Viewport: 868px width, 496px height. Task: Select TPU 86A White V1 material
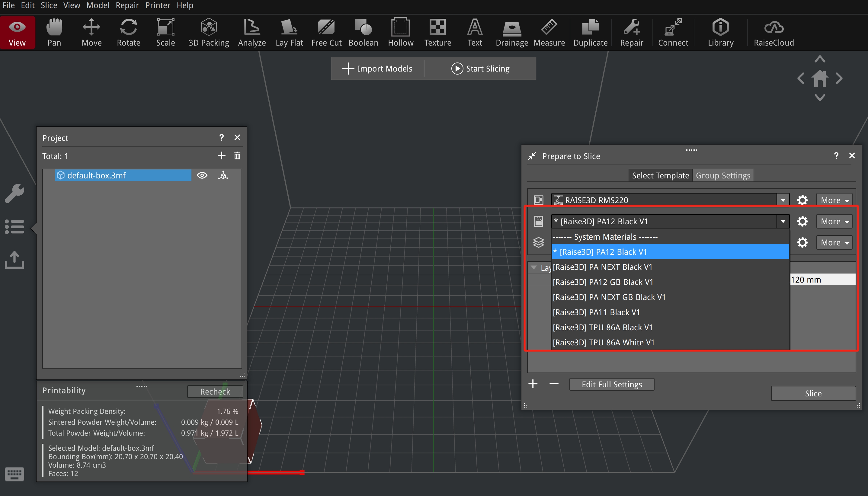670,342
